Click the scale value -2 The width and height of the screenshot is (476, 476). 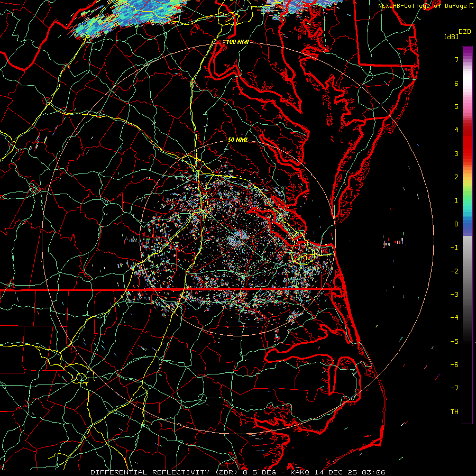point(454,271)
